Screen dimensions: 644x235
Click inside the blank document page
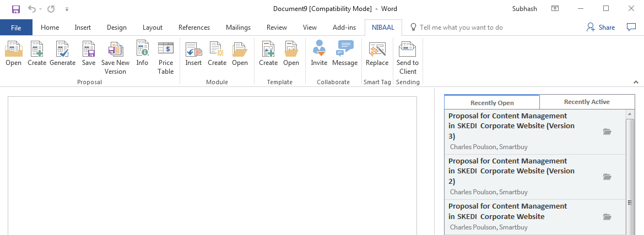212,166
